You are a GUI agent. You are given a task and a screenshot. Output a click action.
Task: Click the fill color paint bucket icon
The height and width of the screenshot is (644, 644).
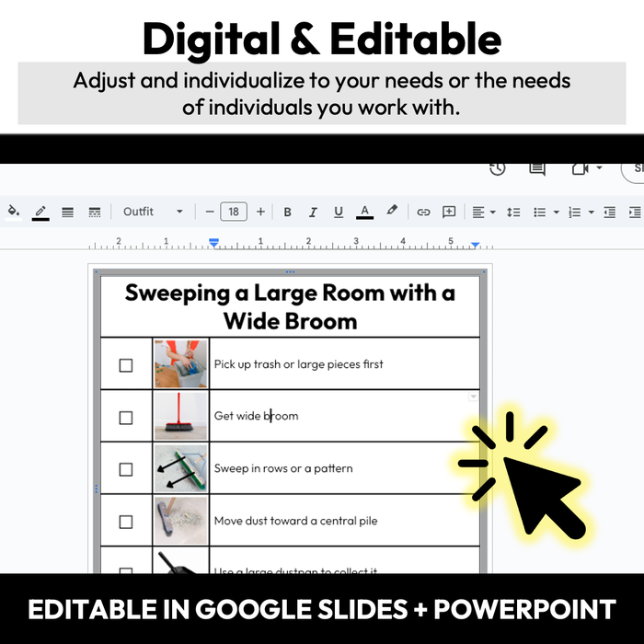pos(13,212)
